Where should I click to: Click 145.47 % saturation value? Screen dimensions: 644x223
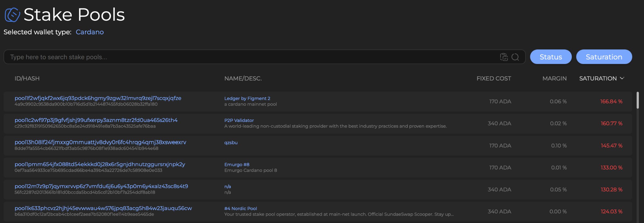point(611,146)
